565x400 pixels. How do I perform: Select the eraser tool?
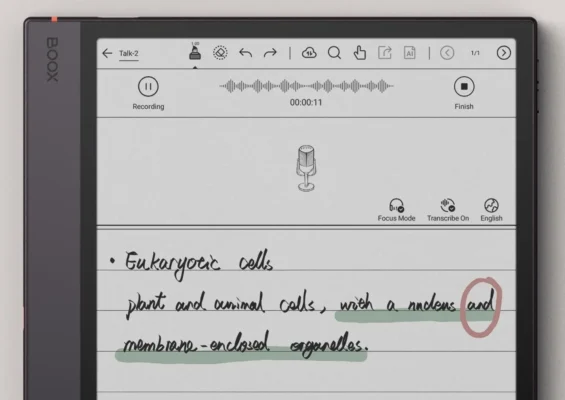click(x=220, y=53)
